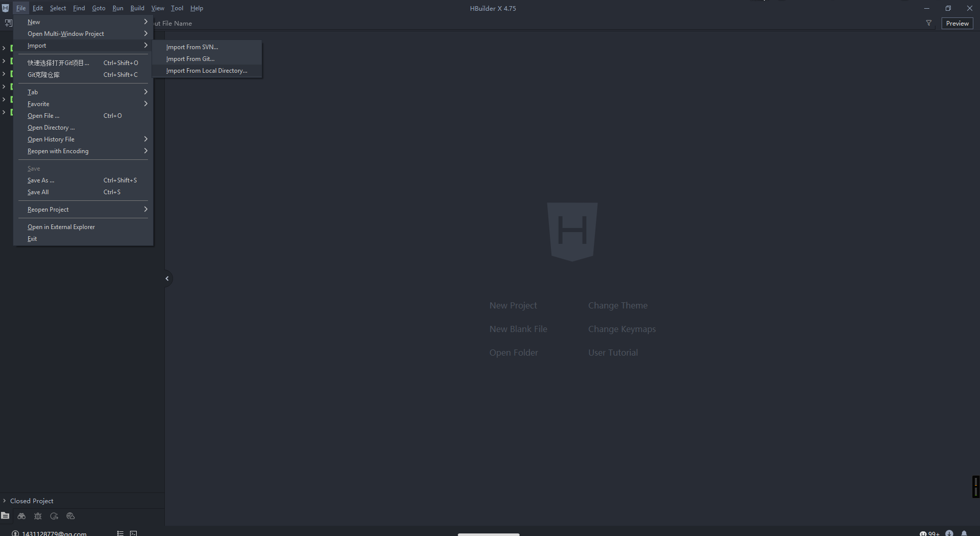
Task: Select 快速选择打开Git项目 menu entry
Action: pyautogui.click(x=83, y=63)
